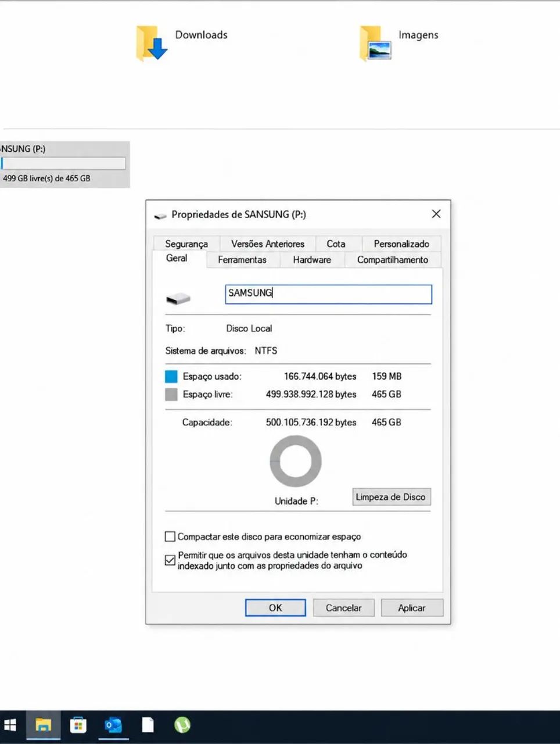Switch to the Compartilhamento tab
560x744 pixels.
coord(393,260)
